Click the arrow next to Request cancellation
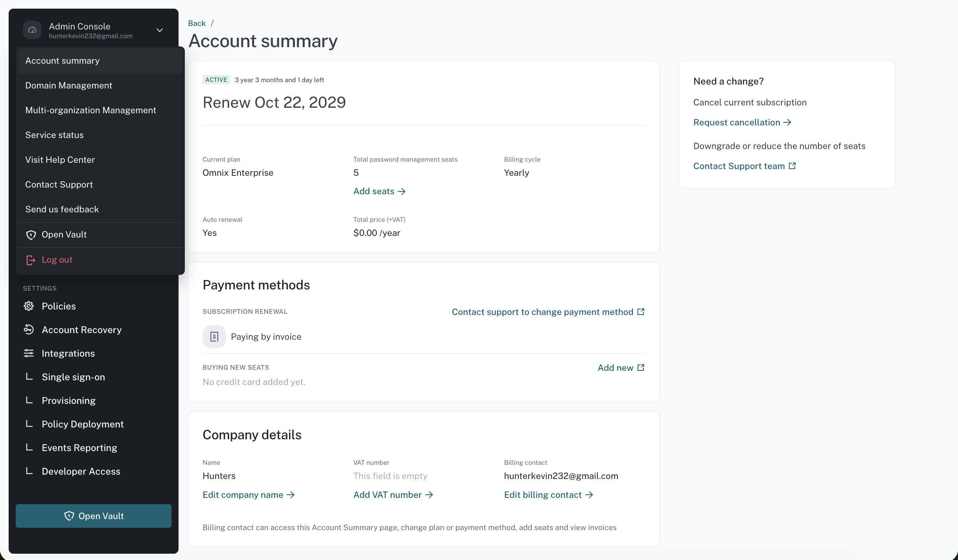The width and height of the screenshot is (958, 560). pyautogui.click(x=787, y=122)
